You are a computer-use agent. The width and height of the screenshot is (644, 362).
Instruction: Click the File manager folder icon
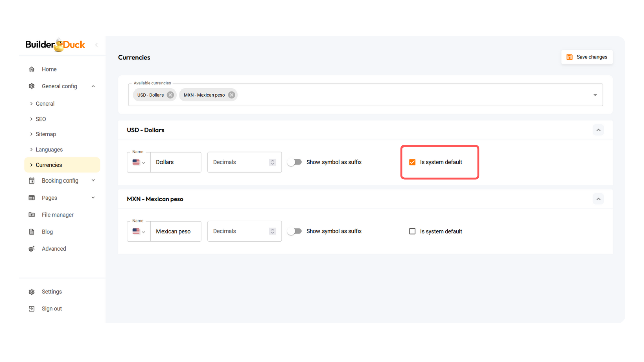[32, 215]
